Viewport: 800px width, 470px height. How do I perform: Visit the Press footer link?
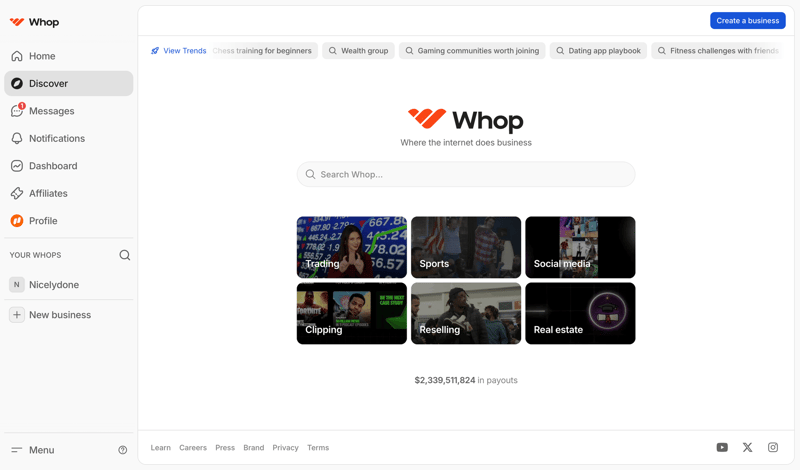pyautogui.click(x=225, y=448)
